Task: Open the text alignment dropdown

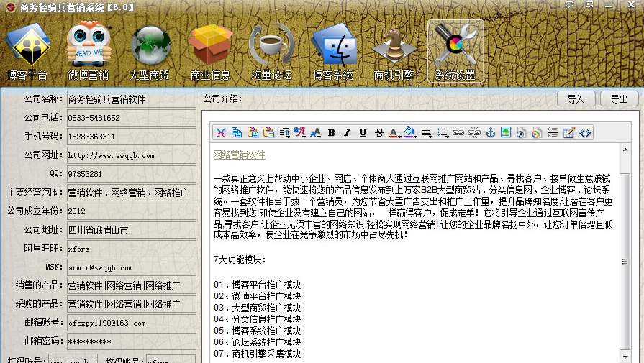Action: coord(427,132)
